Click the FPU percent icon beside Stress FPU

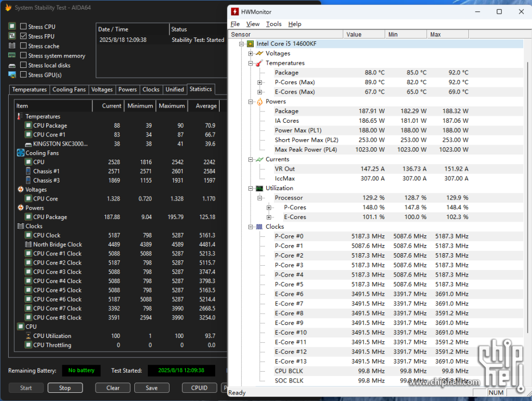[x=12, y=36]
